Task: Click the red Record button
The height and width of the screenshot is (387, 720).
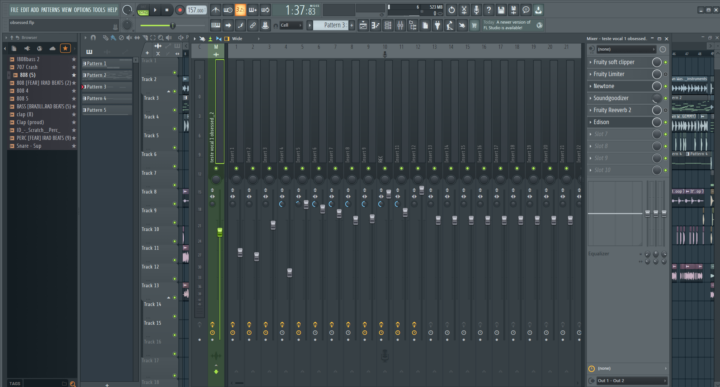Action: point(180,10)
